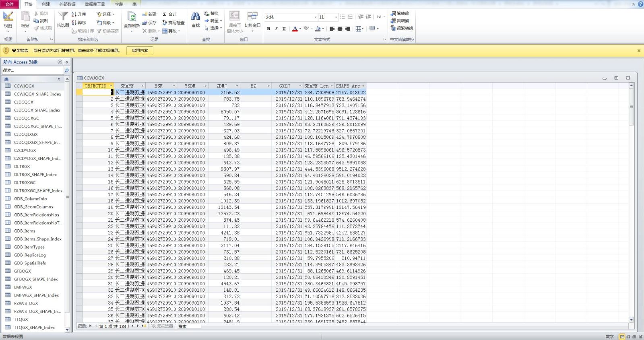The height and width of the screenshot is (340, 644).
Task: Open the font size 11 dropdown
Action: [x=336, y=17]
